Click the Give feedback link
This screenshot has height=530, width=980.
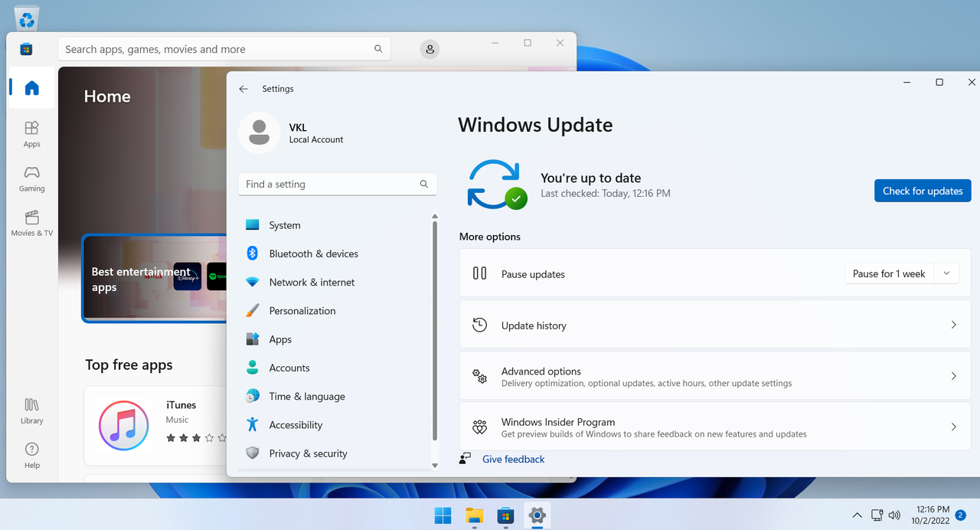[x=514, y=459]
